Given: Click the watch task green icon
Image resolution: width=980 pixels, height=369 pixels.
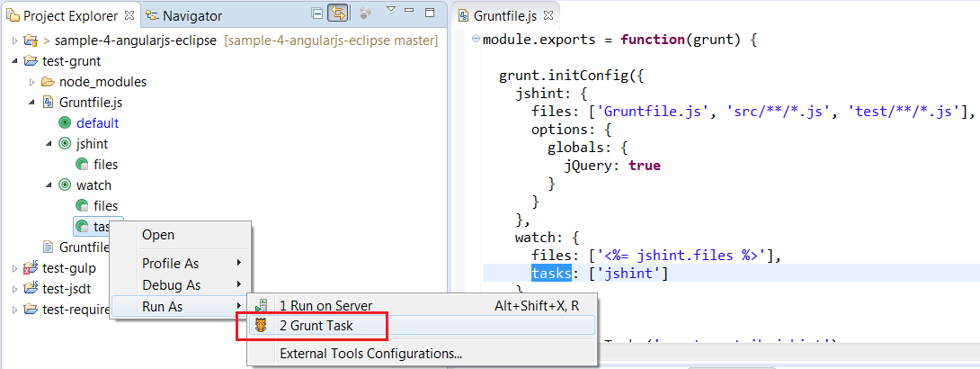Looking at the screenshot, I should pos(65,185).
